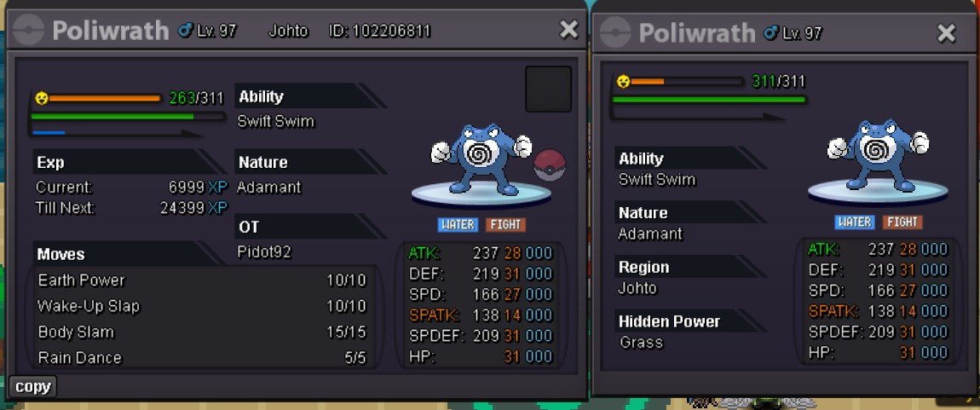The height and width of the screenshot is (410, 980).
Task: Click the green HP bar in left window
Action: coord(128,116)
